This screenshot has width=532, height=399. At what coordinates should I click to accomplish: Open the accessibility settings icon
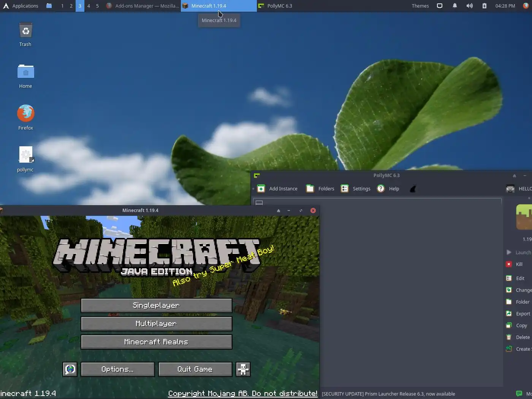[243, 369]
